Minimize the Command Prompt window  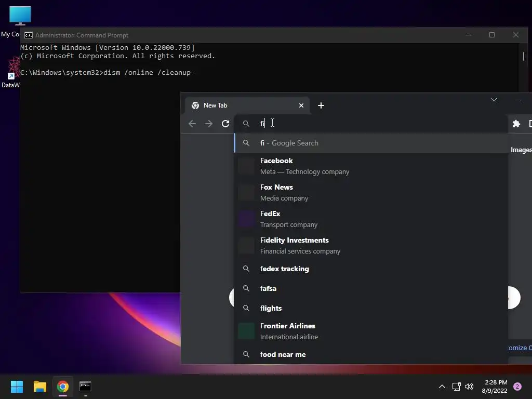(x=469, y=35)
